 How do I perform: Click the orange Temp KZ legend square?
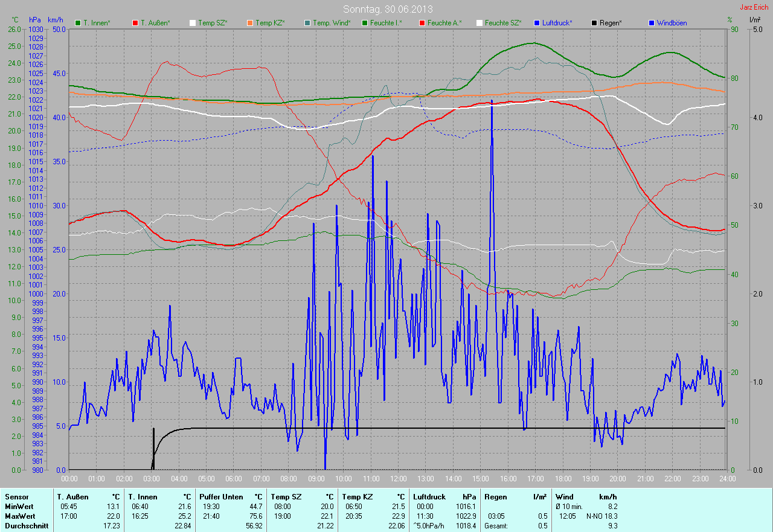(250, 23)
